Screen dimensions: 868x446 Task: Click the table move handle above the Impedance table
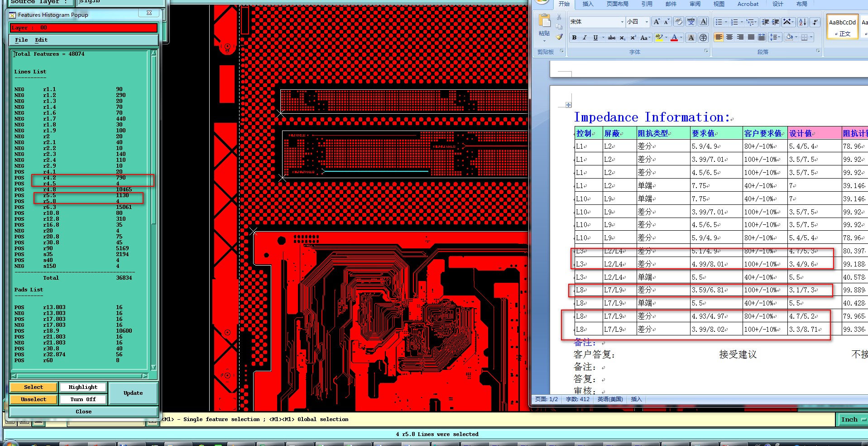568,105
